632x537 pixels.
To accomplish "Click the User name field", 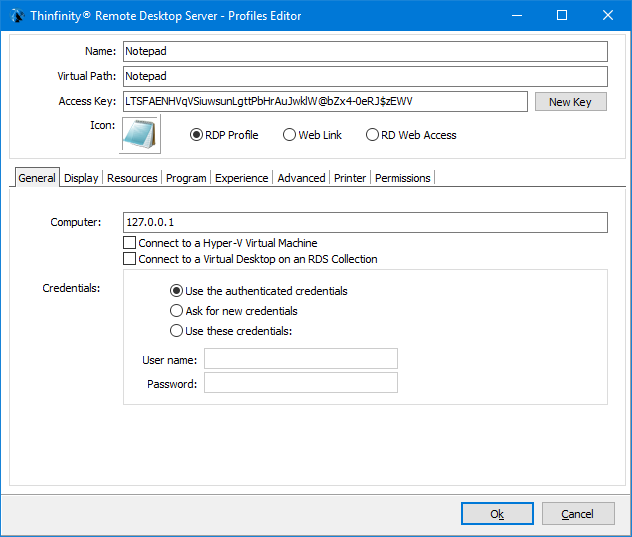I will click(x=301, y=358).
